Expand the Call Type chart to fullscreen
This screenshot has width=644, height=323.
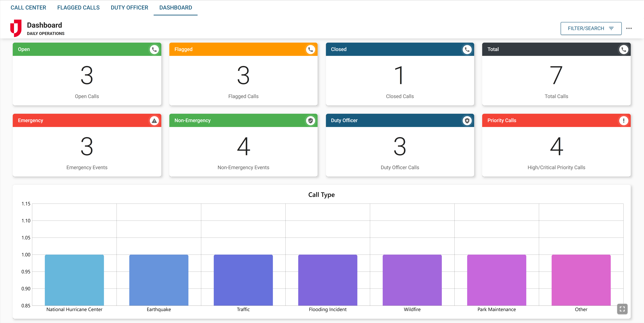point(622,309)
